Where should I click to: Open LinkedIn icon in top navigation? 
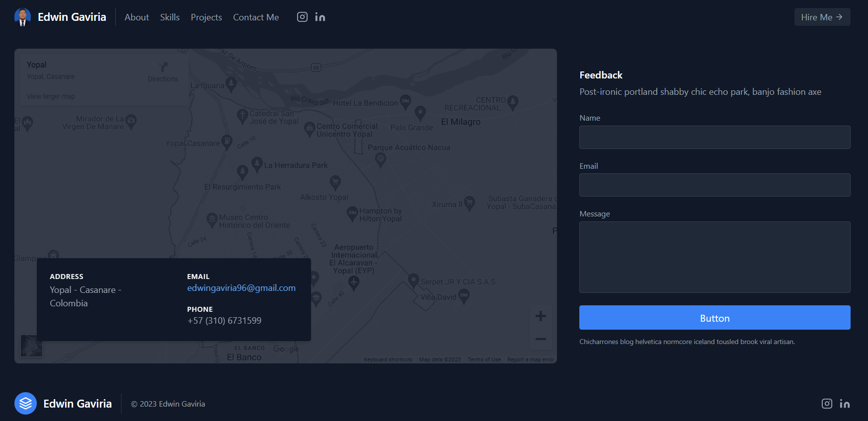[x=320, y=17]
